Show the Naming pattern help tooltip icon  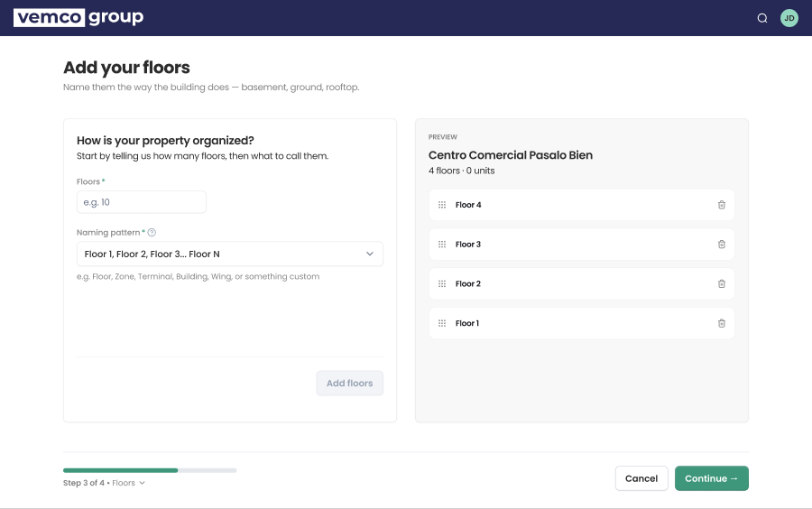tap(152, 233)
